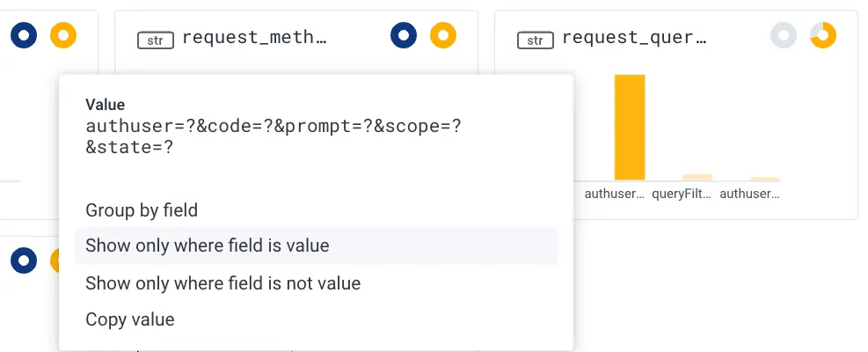Screen dimensions: 868x352
Task: Choose Show only where field is value
Action: [x=208, y=246]
